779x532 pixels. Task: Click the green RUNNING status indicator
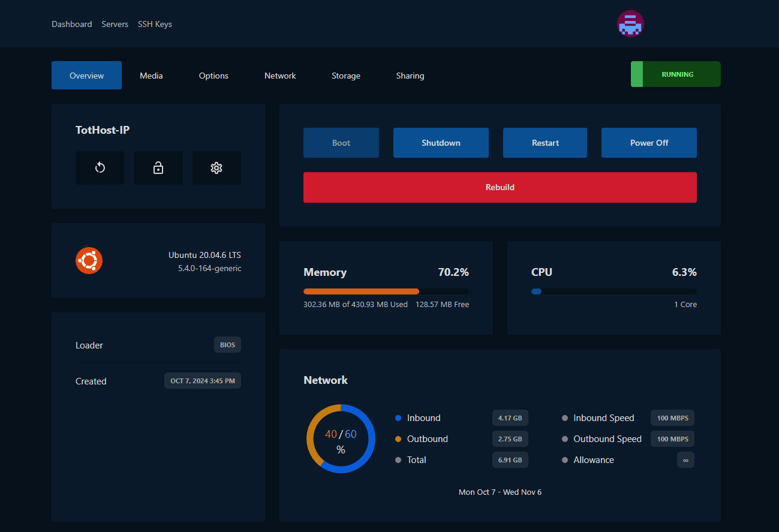click(676, 74)
